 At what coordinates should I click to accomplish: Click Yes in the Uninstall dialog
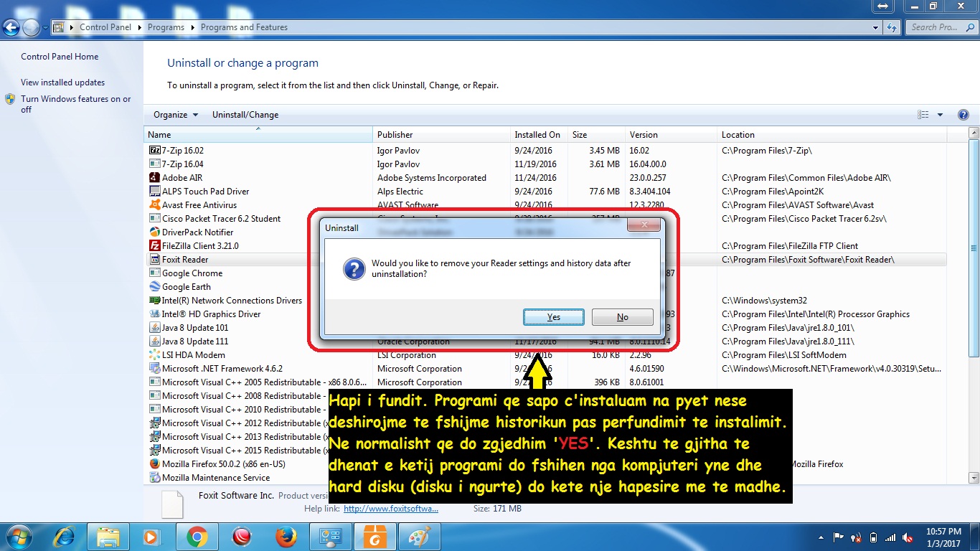[x=552, y=317]
